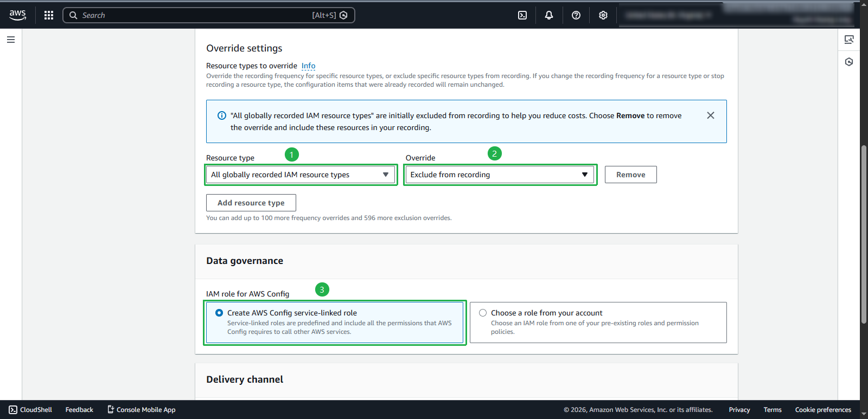
Task: Open the top icon in right side panel
Action: [x=849, y=40]
